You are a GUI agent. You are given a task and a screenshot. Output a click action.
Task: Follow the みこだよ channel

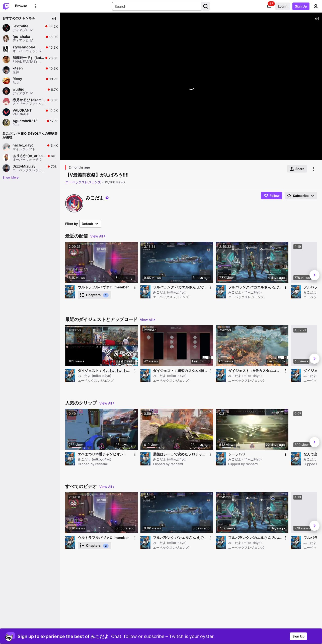[x=271, y=196]
